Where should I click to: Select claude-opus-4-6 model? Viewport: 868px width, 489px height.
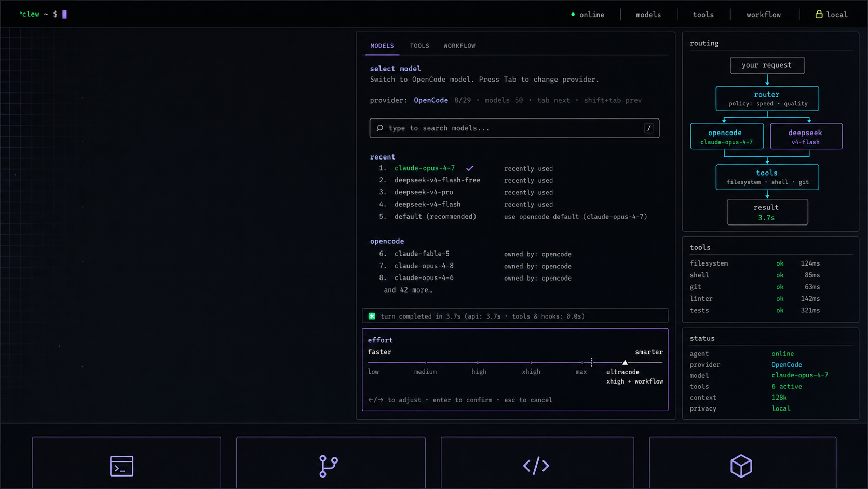(424, 277)
